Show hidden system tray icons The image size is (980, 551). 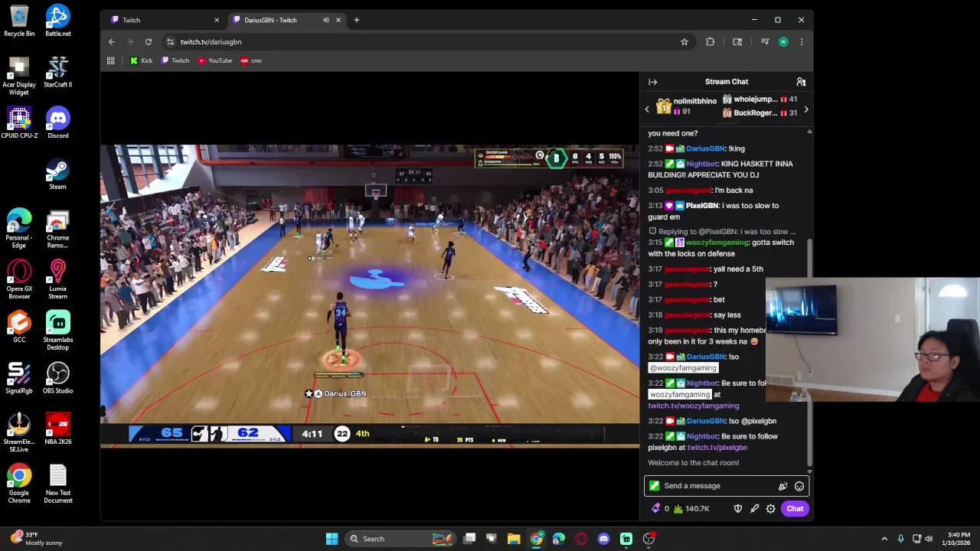click(x=884, y=539)
